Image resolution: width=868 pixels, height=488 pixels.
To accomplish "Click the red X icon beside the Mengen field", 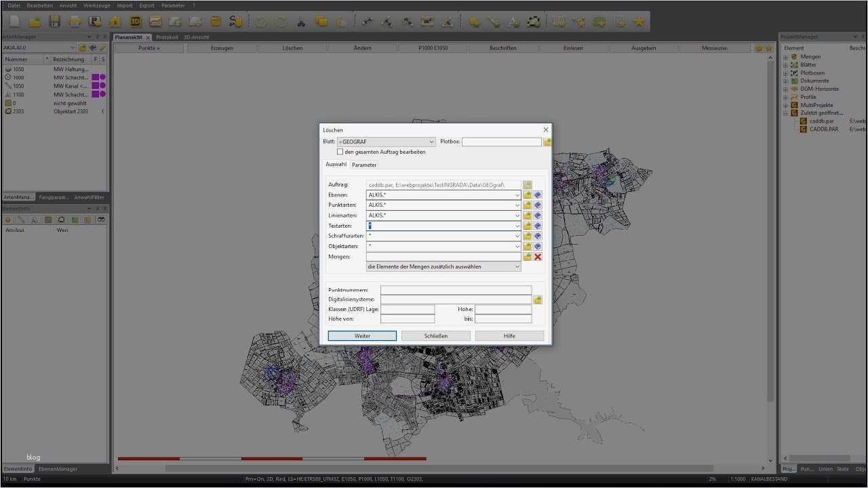I will click(x=537, y=256).
